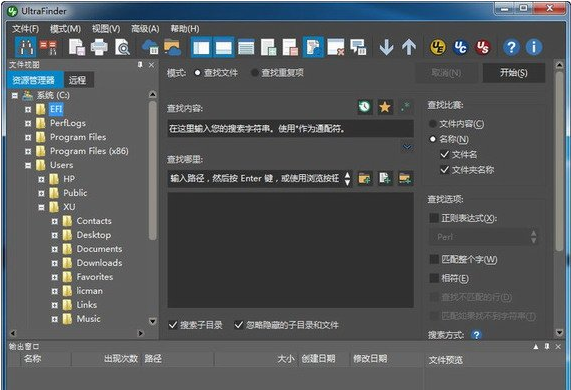Expand the PerfLogs folder node

point(28,123)
